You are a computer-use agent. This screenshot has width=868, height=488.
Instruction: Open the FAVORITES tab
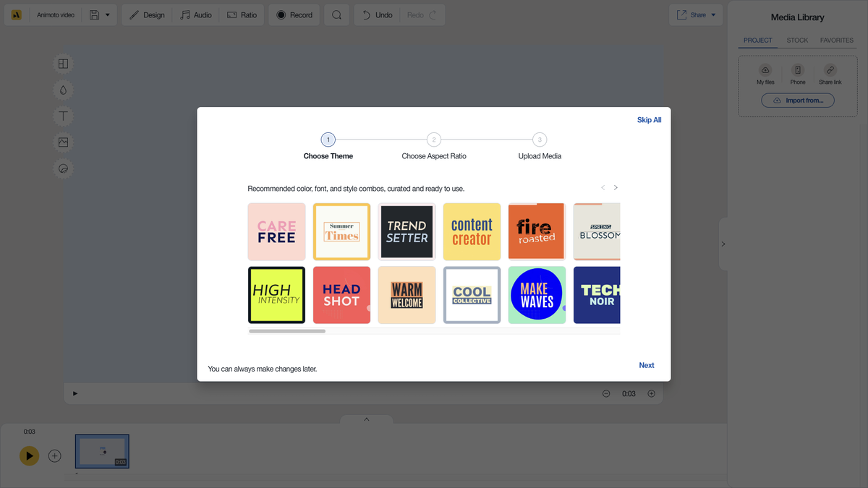coord(836,40)
